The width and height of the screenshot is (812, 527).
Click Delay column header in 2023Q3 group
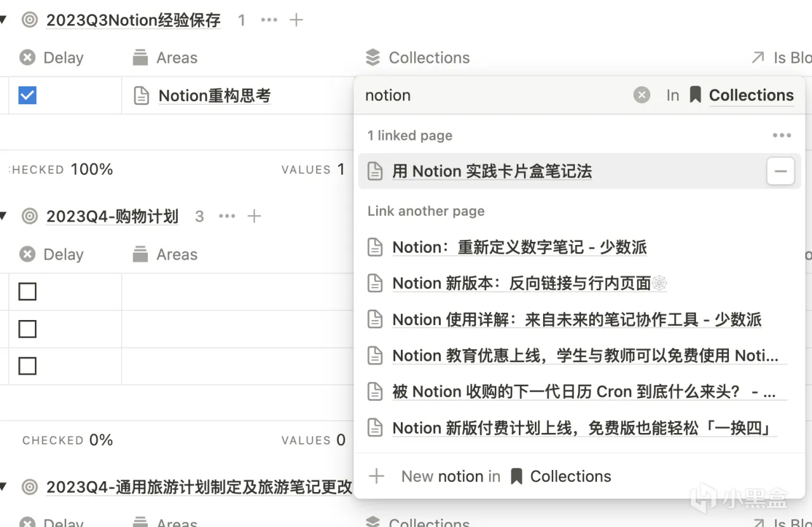pos(51,58)
